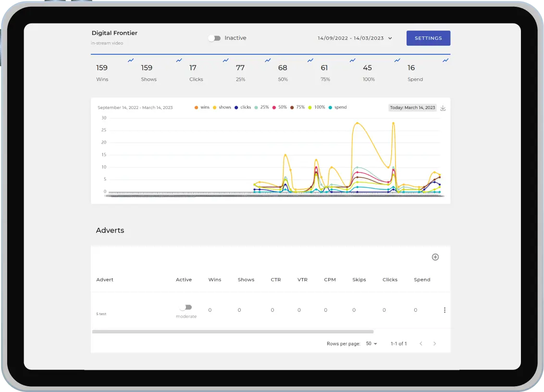Sort table by the CTR column header
The height and width of the screenshot is (392, 544).
[276, 280]
